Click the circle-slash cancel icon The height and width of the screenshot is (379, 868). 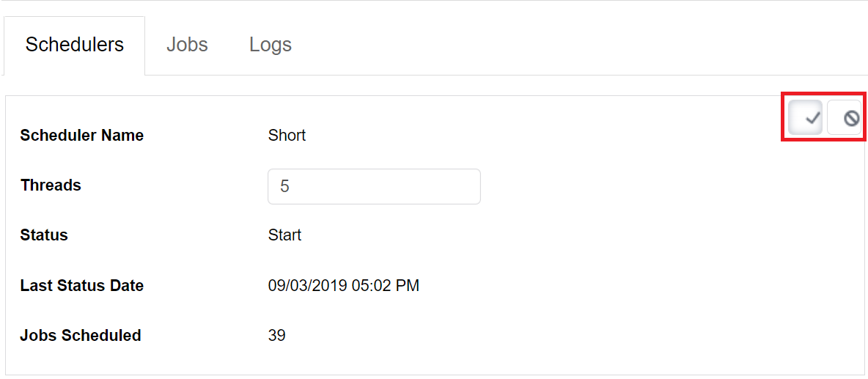coord(845,117)
